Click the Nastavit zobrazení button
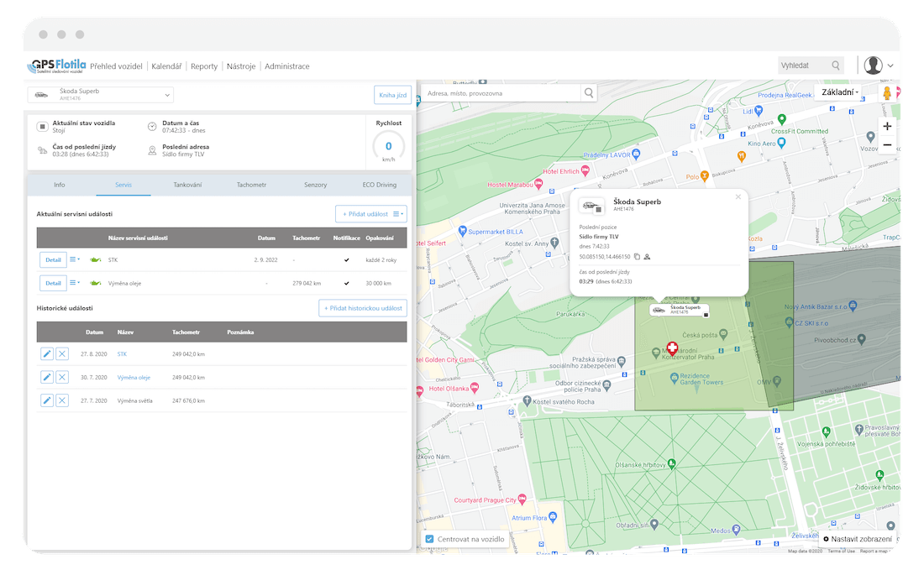 click(858, 539)
